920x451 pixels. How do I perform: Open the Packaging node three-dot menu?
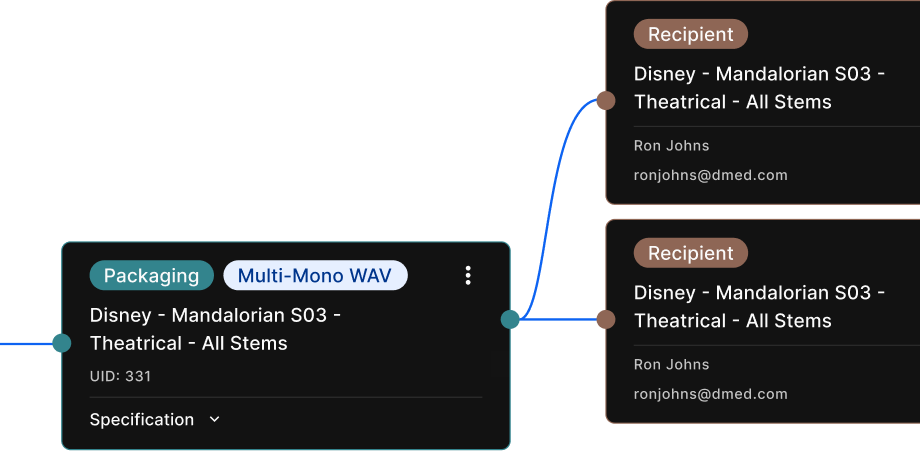tap(468, 275)
